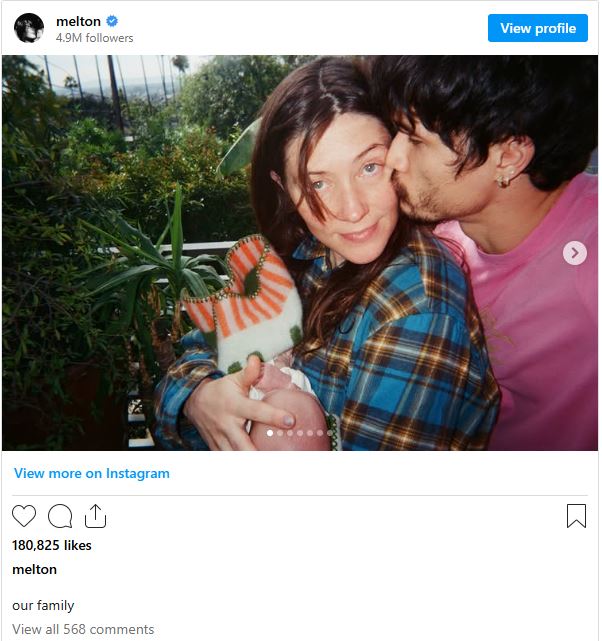This screenshot has height=641, width=602.
Task: Open comments with the speech bubble icon
Action: [x=60, y=516]
